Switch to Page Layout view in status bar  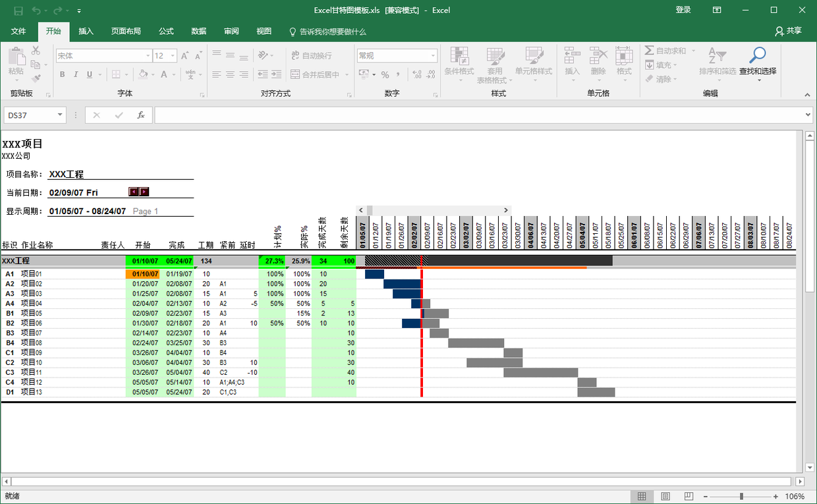pyautogui.click(x=665, y=496)
